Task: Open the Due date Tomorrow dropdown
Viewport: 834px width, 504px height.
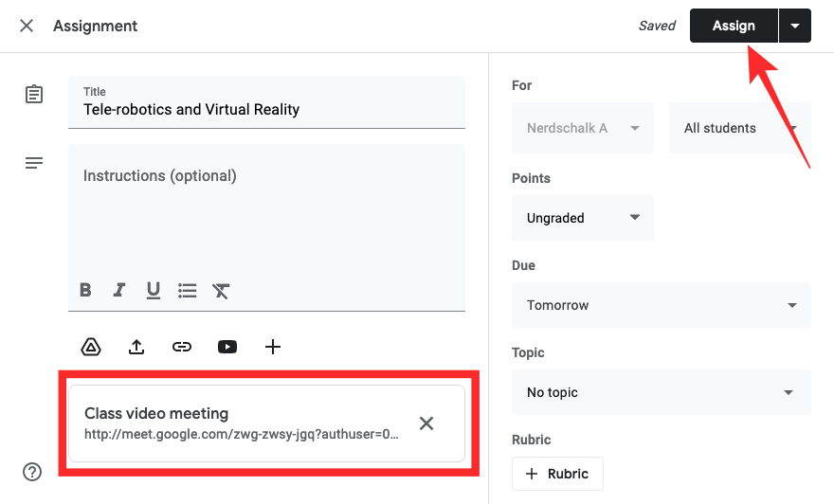Action: pos(661,305)
